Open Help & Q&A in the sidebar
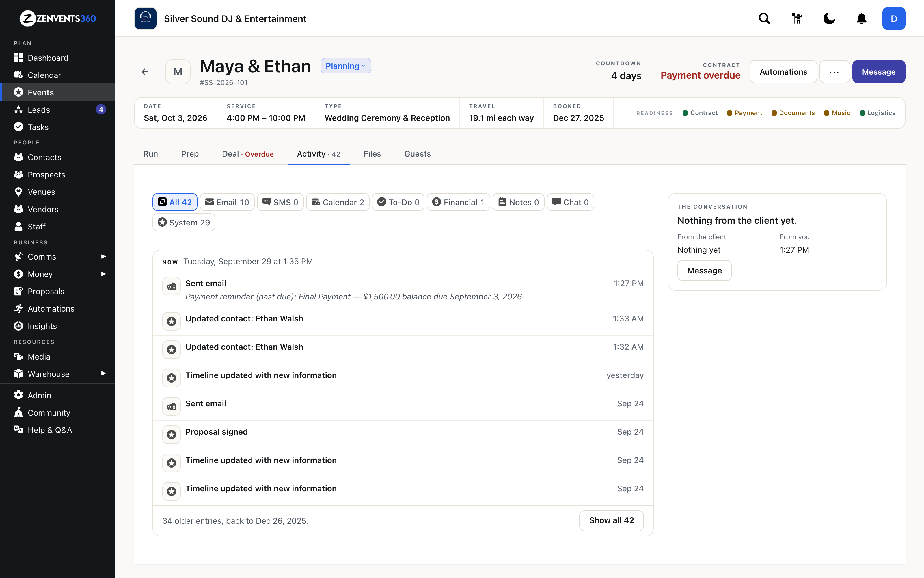This screenshot has width=924, height=578. tap(58, 430)
